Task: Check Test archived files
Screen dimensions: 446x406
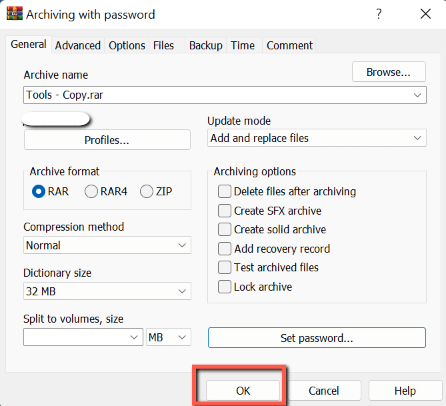Action: (x=224, y=267)
